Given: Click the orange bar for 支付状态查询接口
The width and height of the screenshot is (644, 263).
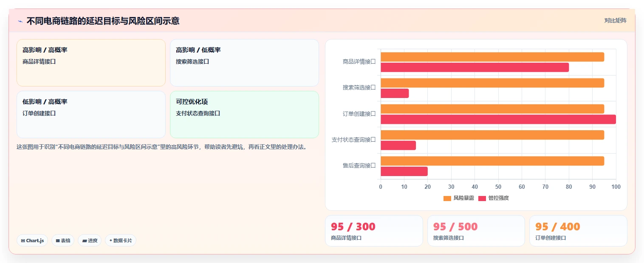Looking at the screenshot, I should [492, 135].
